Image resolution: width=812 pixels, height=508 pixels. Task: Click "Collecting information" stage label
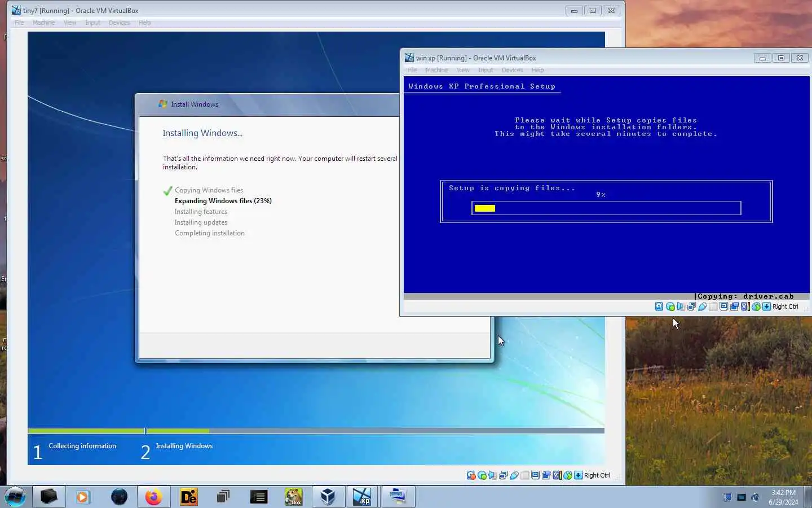82,446
